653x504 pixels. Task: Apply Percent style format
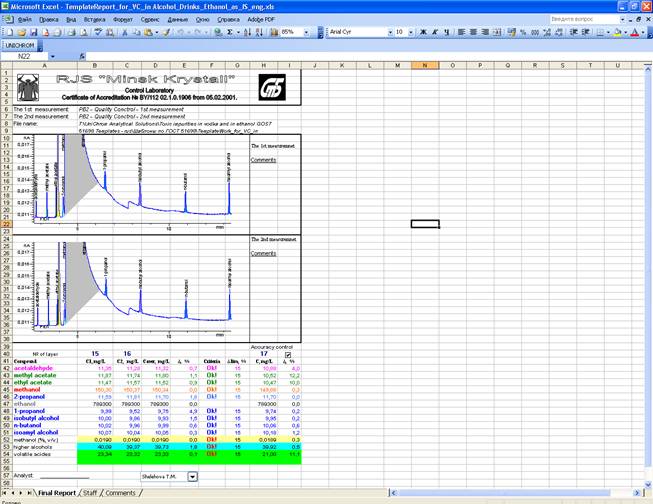(523, 32)
